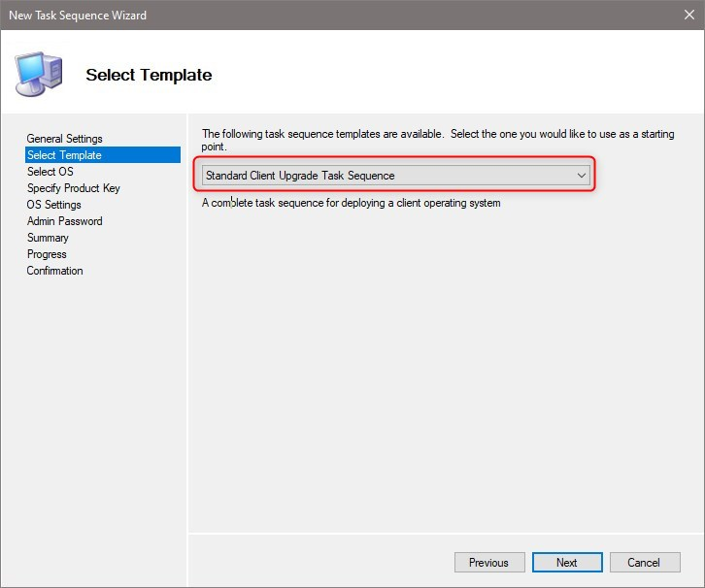Click the 'Select Template' page heading

coord(149,75)
